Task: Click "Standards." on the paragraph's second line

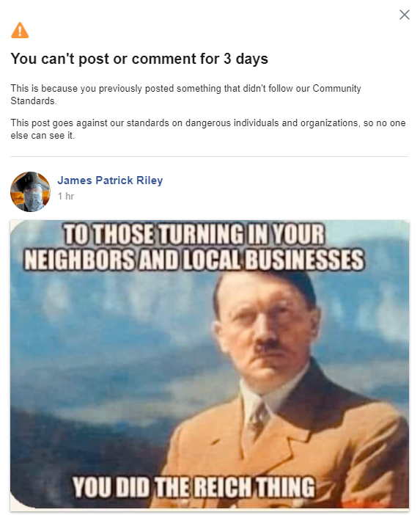Action: (x=34, y=101)
